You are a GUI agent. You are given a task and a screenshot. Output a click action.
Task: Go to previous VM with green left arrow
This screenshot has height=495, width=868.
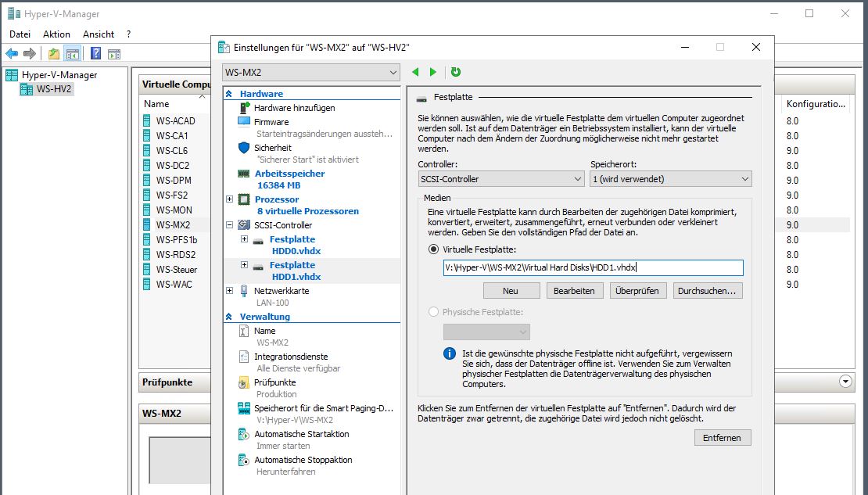(415, 72)
